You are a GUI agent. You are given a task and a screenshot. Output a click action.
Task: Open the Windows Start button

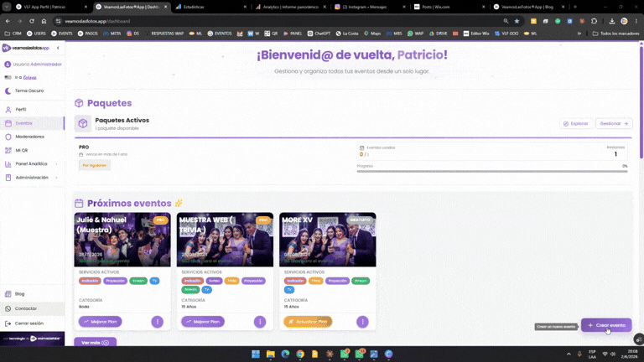coord(256,354)
